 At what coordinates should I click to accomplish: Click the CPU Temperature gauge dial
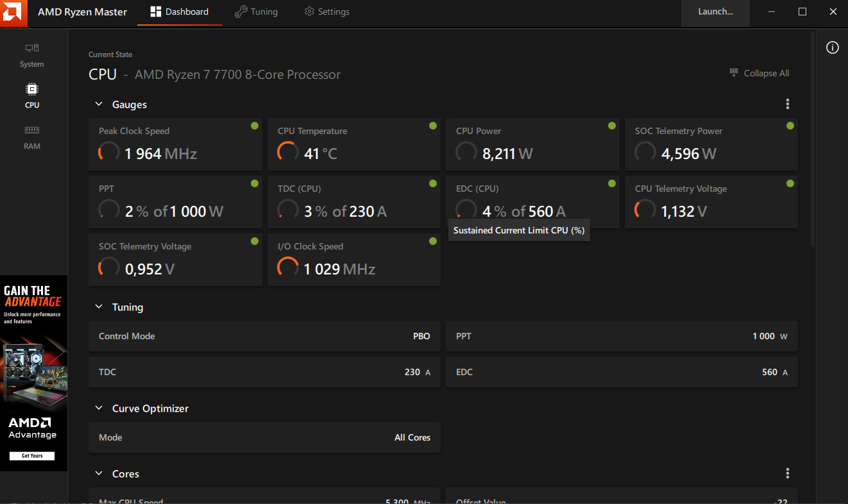(287, 153)
